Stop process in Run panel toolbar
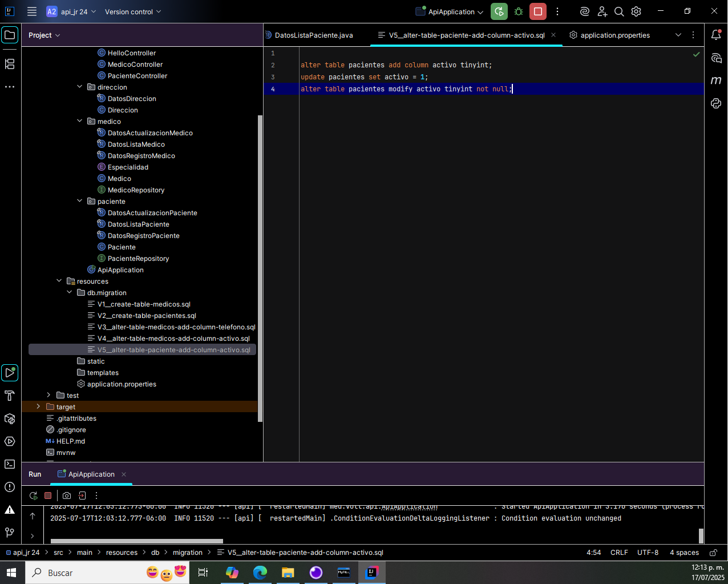Viewport: 728px width, 584px height. pos(48,496)
